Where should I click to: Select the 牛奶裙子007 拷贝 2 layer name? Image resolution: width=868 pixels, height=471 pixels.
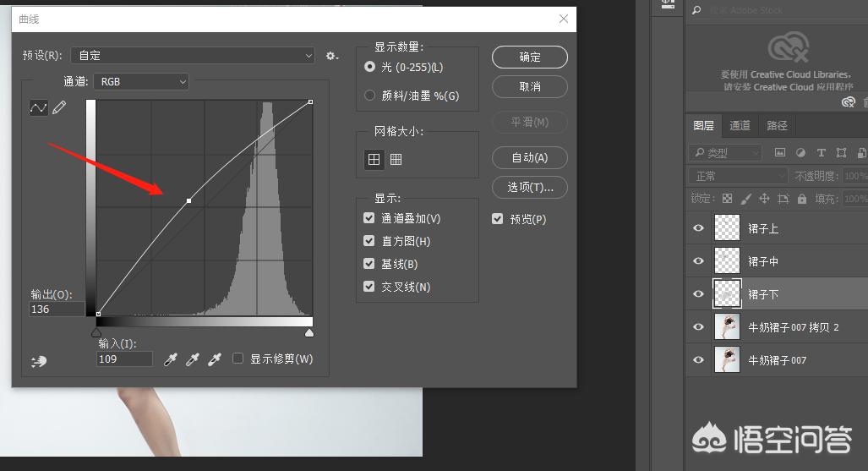click(794, 327)
